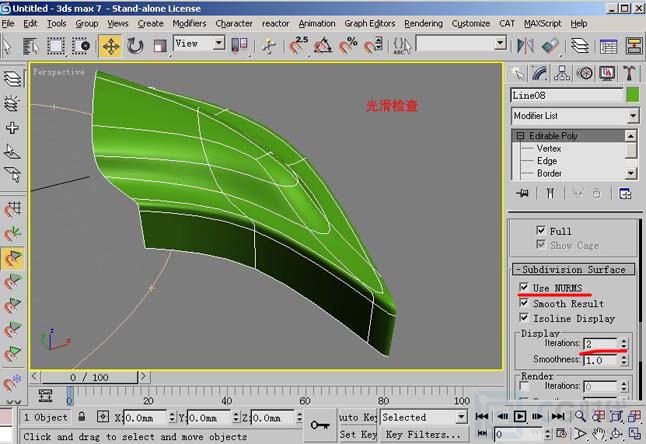Open Curve Editor from main toolbar
The height and width of the screenshot is (444, 646).
tap(608, 46)
